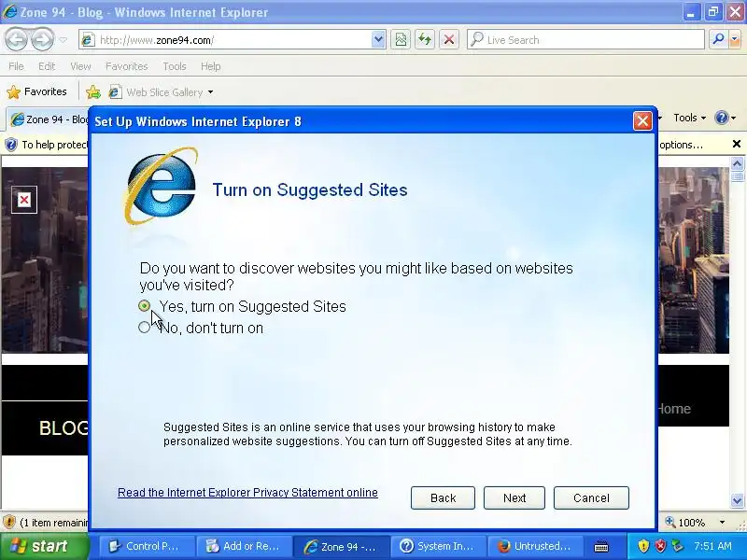Screen dimensions: 747x560
Task: Open the Tools menu in menu bar
Action: click(x=175, y=66)
